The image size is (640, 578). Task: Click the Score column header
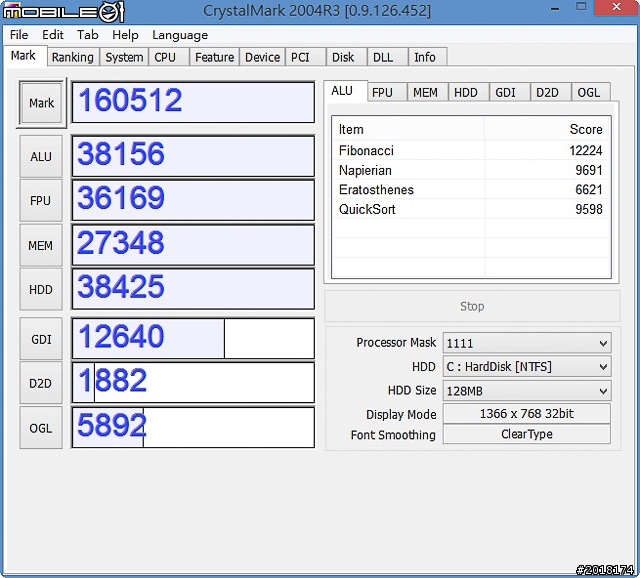[x=547, y=129]
